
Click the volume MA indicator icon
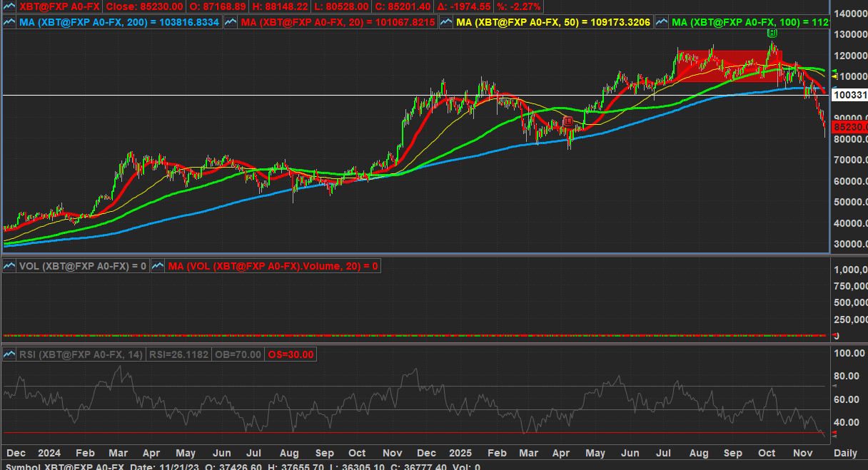point(158,266)
